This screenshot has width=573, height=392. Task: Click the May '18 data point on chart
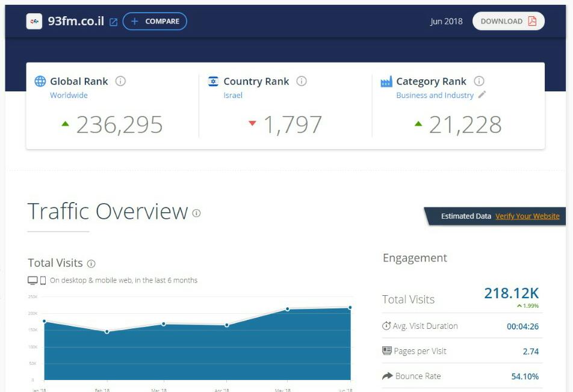pyautogui.click(x=288, y=309)
